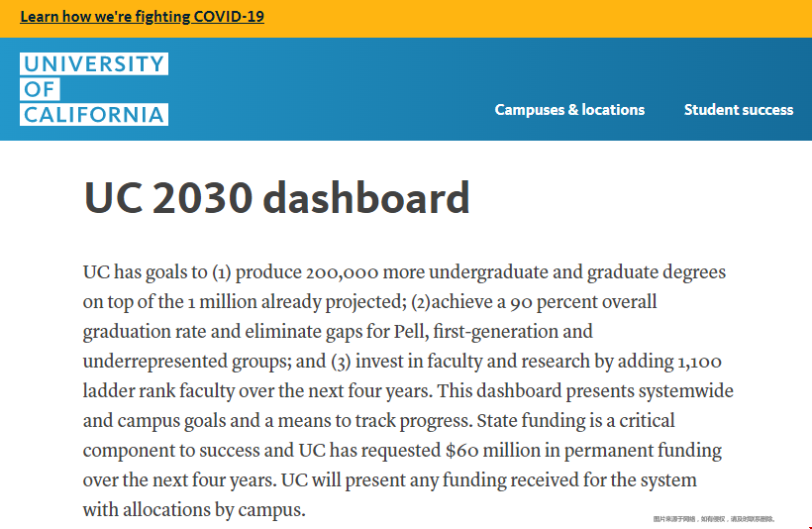This screenshot has height=529, width=812.
Task: Click the 'State funding is a critical' text
Action: tap(576, 421)
